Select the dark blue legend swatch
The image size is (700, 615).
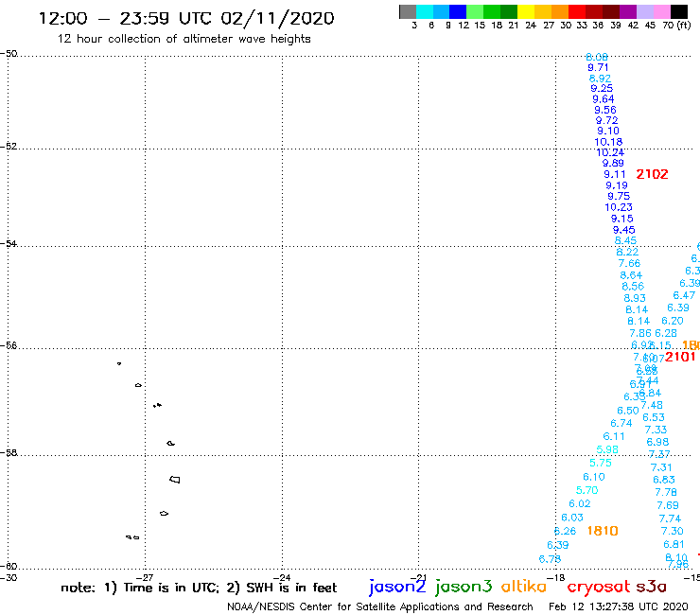tap(458, 12)
